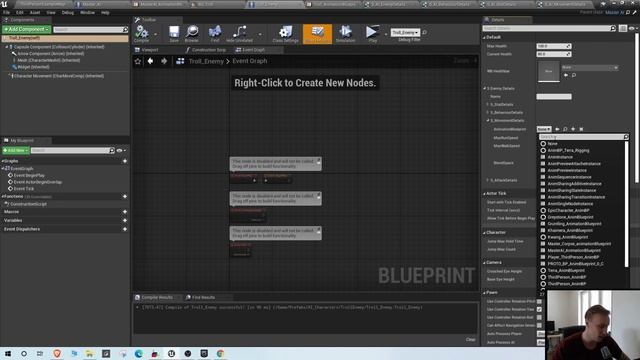Viewport: 640px width, 360px height.
Task: Click the Details property matrix grid icon
Action: point(622,28)
